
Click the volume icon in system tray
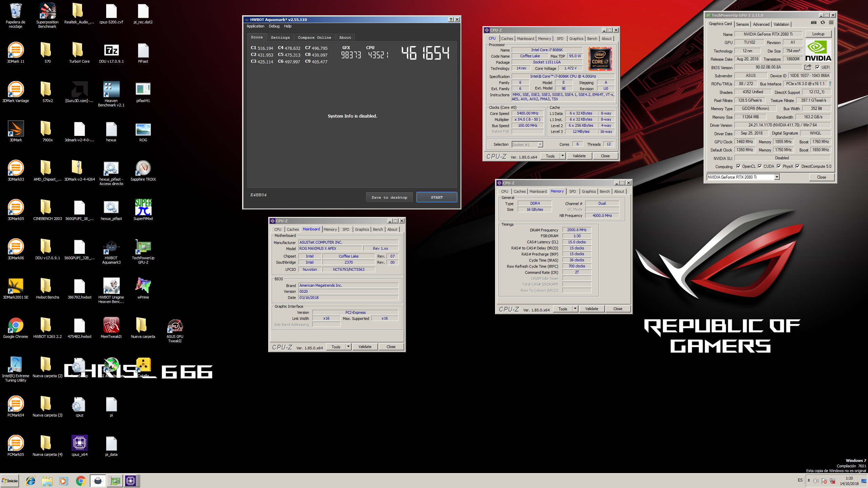click(816, 481)
